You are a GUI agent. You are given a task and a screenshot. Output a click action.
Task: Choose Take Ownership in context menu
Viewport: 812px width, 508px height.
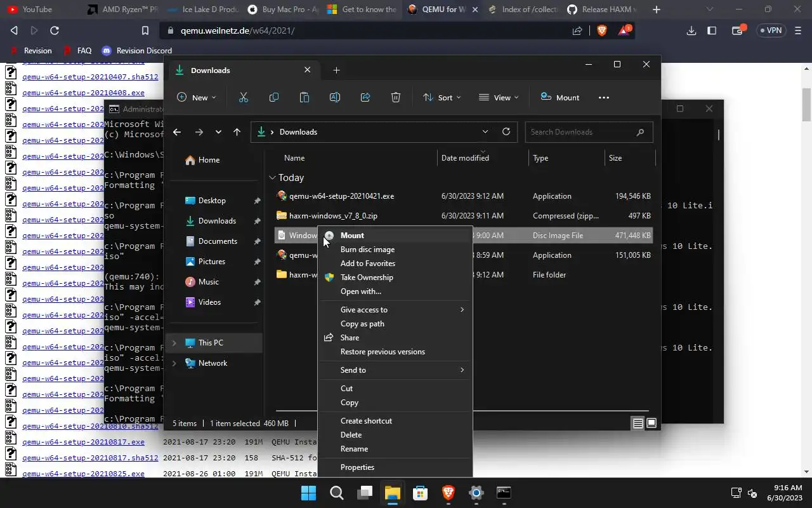(395, 277)
